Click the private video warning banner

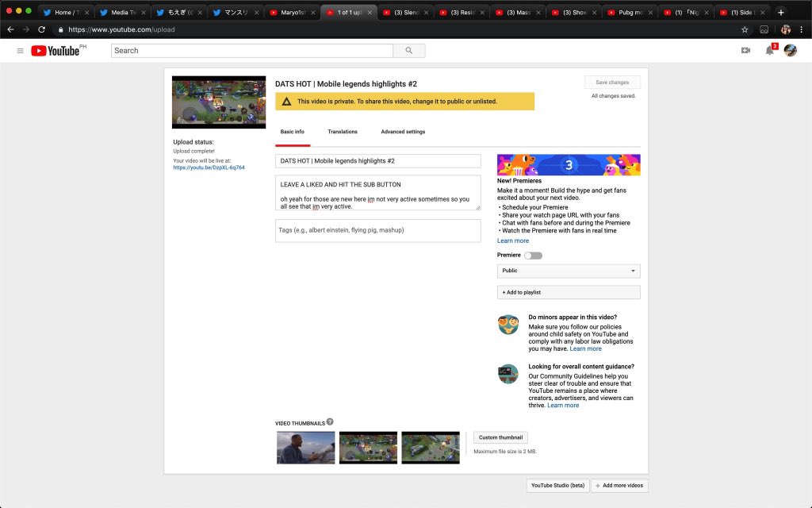click(404, 102)
